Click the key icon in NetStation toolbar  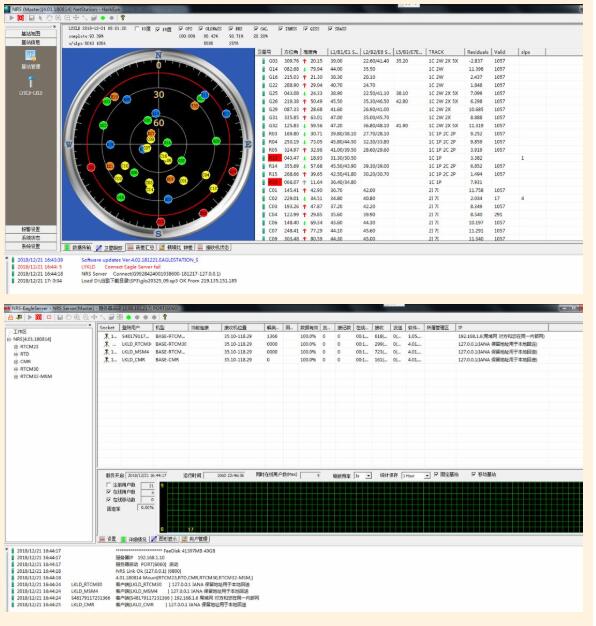(123, 18)
